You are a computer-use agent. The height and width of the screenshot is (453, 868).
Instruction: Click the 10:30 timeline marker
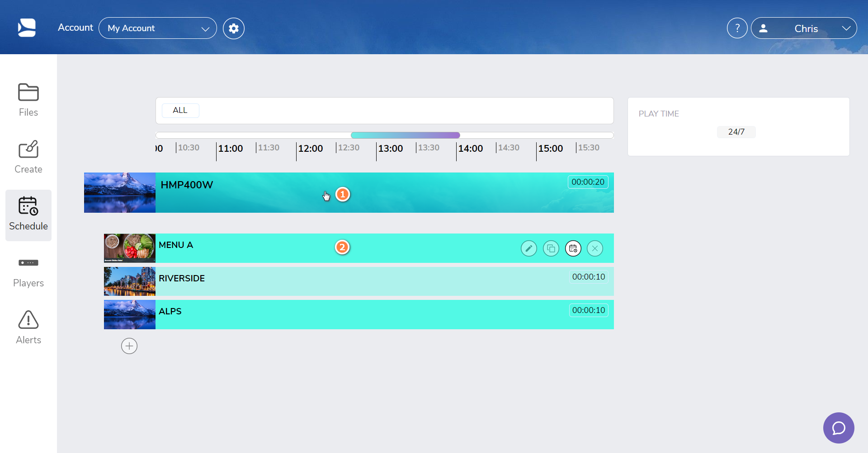[x=189, y=148]
